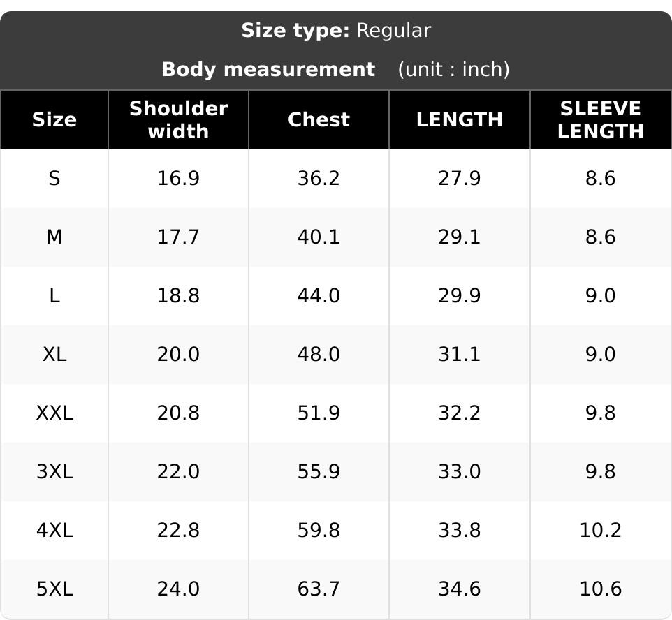672x620 pixels.
Task: Select the 63.7 chest value for 5XL
Action: pyautogui.click(x=319, y=589)
